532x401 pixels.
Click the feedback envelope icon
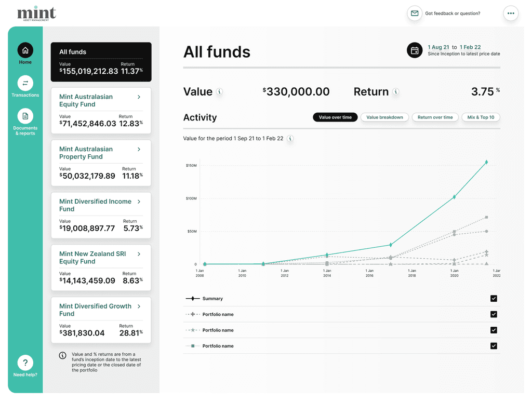[x=414, y=13]
